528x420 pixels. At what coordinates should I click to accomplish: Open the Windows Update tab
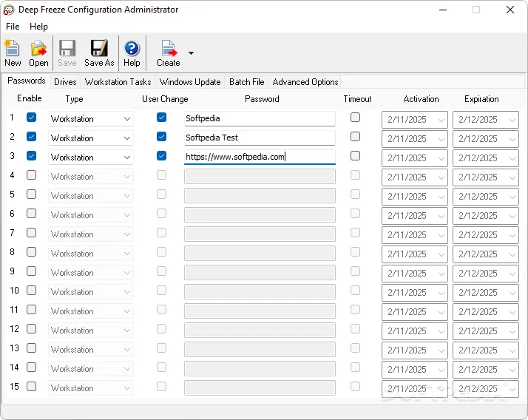click(190, 82)
